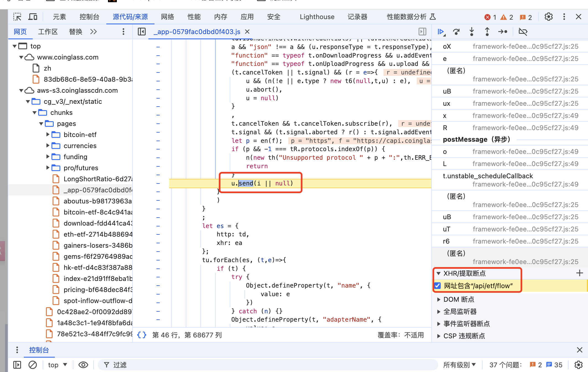Image resolution: width=588 pixels, height=372 pixels.
Task: Close the _app-0579fac0dbd0f403.js file tab
Action: 247,32
